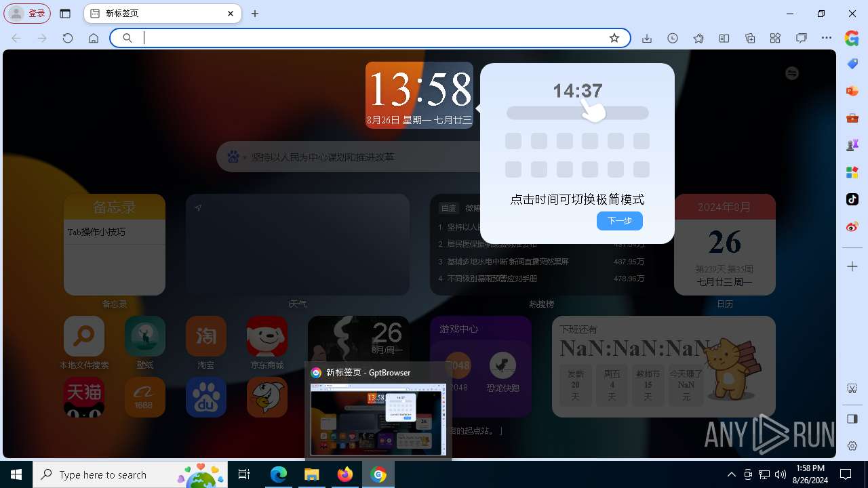
Task: Open the collections icon in the toolbar
Action: (750, 39)
